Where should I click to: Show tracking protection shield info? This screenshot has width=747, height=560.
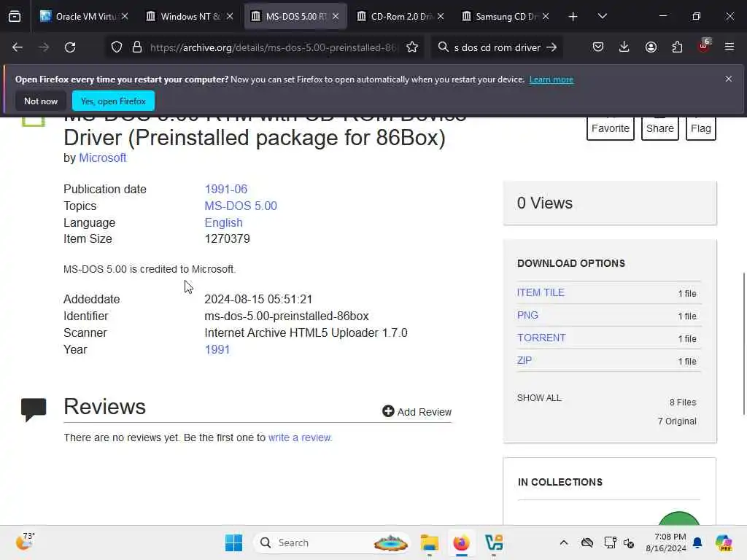117,47
